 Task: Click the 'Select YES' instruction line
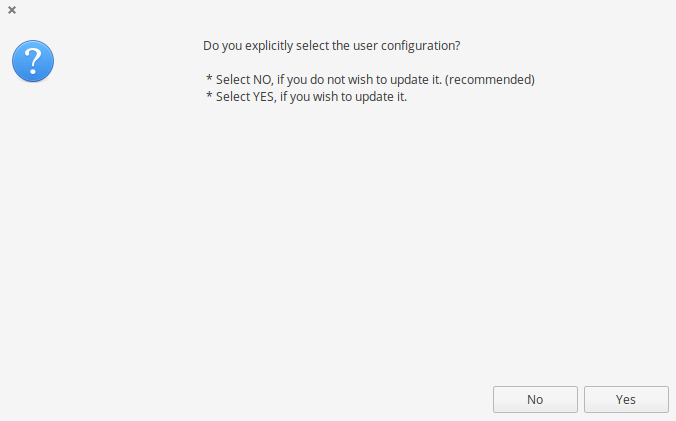tap(306, 97)
